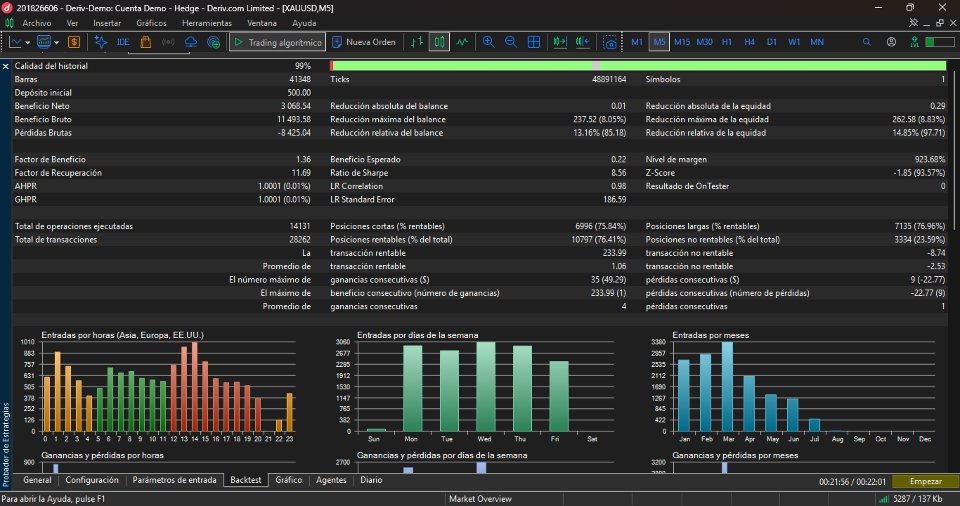Open the Herramientas menu
The image size is (960, 506).
207,23
